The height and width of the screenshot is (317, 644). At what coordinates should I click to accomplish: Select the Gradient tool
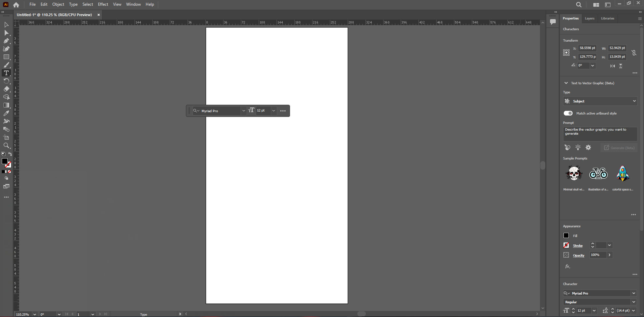pos(6,105)
